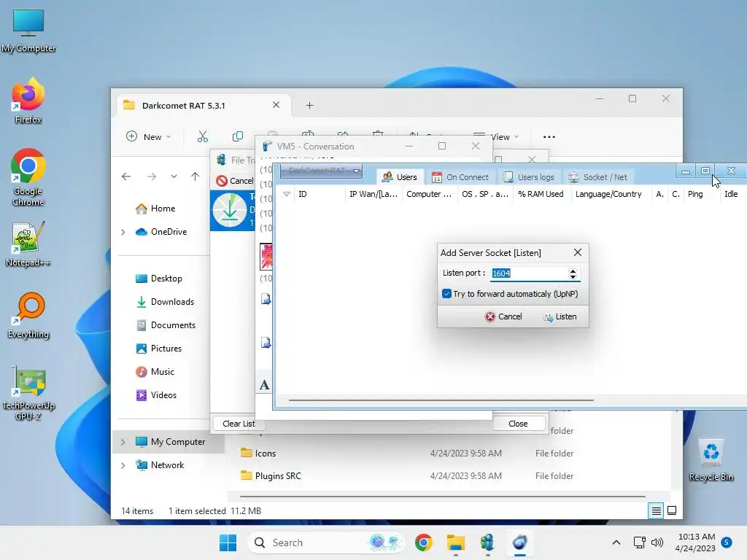The height and width of the screenshot is (560, 747).
Task: Click the Explorer horizontal scrollbar
Action: tap(443, 497)
